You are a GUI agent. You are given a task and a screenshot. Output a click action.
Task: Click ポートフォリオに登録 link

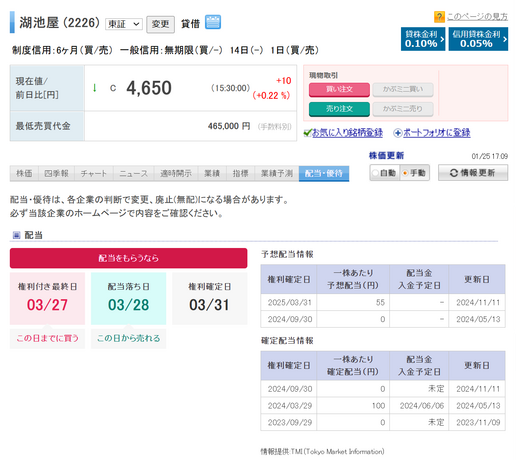437,133
